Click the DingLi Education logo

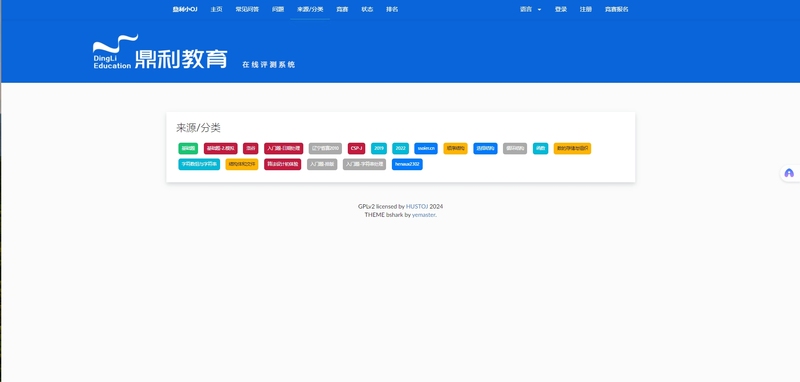click(160, 52)
